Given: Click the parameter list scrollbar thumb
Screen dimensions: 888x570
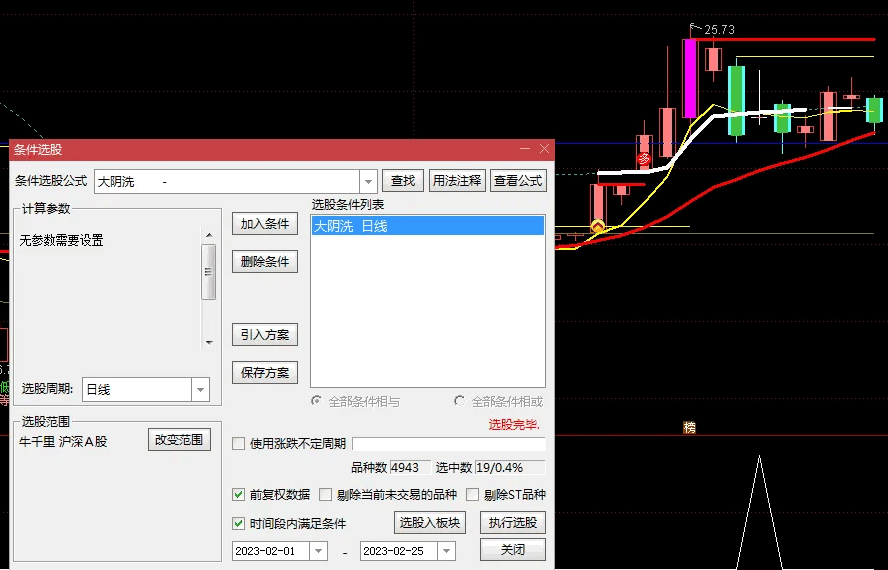Looking at the screenshot, I should [x=208, y=272].
